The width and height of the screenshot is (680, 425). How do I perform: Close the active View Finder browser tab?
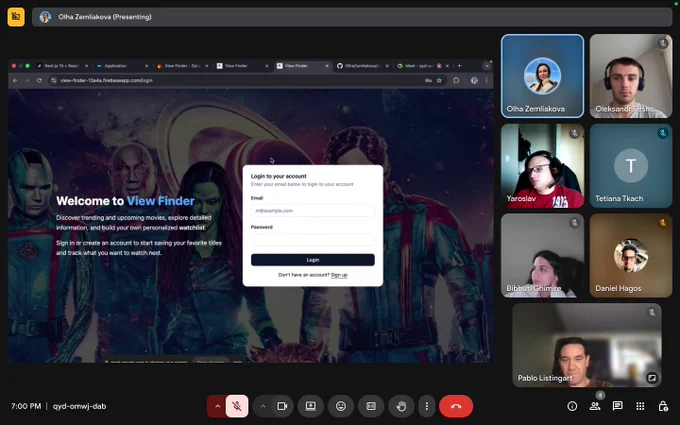[x=327, y=66]
